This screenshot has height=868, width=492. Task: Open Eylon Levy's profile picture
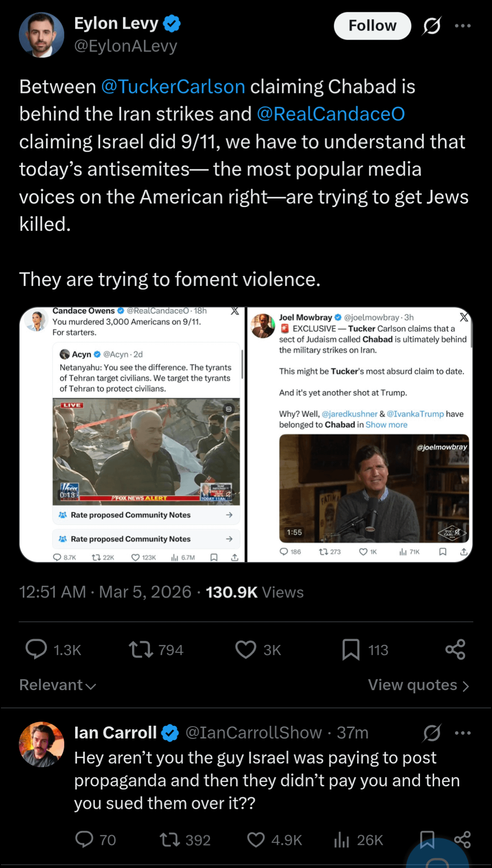pos(41,35)
